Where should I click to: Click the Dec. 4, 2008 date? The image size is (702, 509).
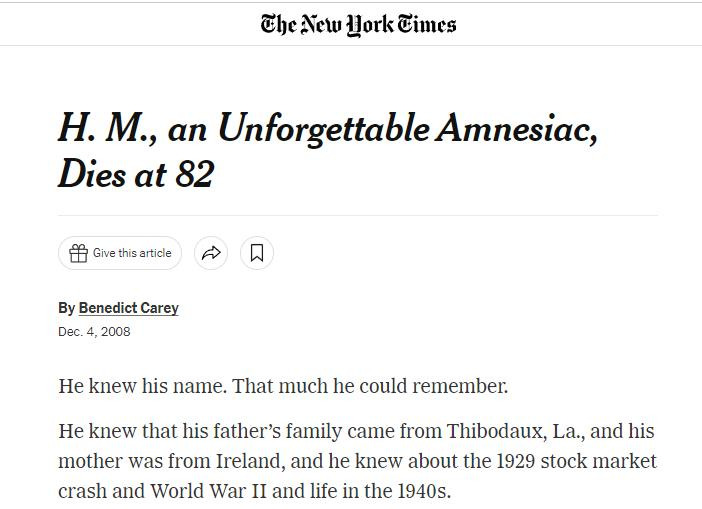pyautogui.click(x=94, y=331)
